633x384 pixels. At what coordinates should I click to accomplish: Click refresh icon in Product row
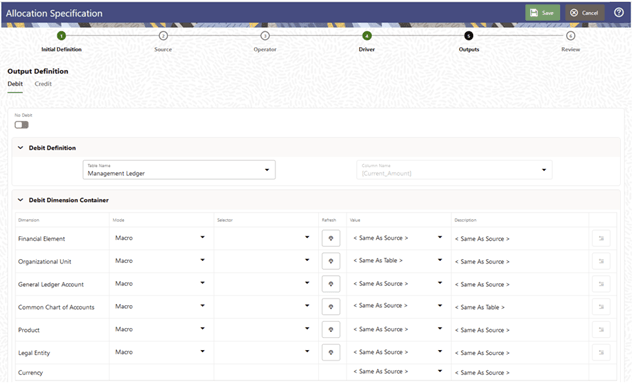click(331, 329)
